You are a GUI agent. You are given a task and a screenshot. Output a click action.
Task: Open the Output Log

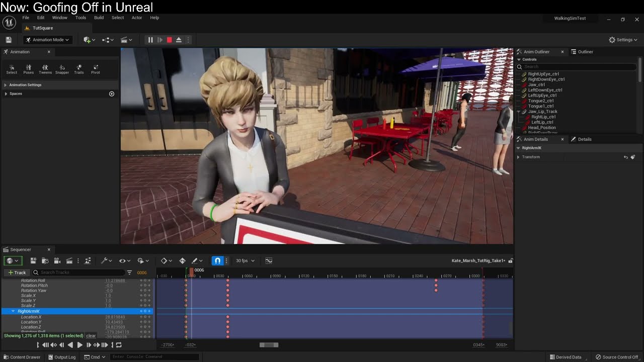tap(62, 357)
